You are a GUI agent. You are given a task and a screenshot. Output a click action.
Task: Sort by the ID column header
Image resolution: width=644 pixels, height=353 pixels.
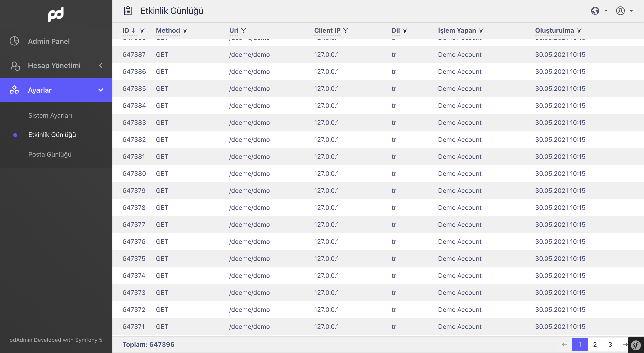coord(126,30)
